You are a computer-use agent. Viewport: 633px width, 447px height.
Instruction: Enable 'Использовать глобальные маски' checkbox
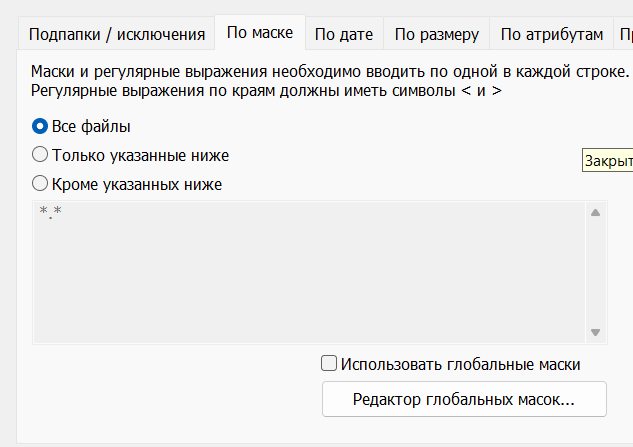point(328,365)
